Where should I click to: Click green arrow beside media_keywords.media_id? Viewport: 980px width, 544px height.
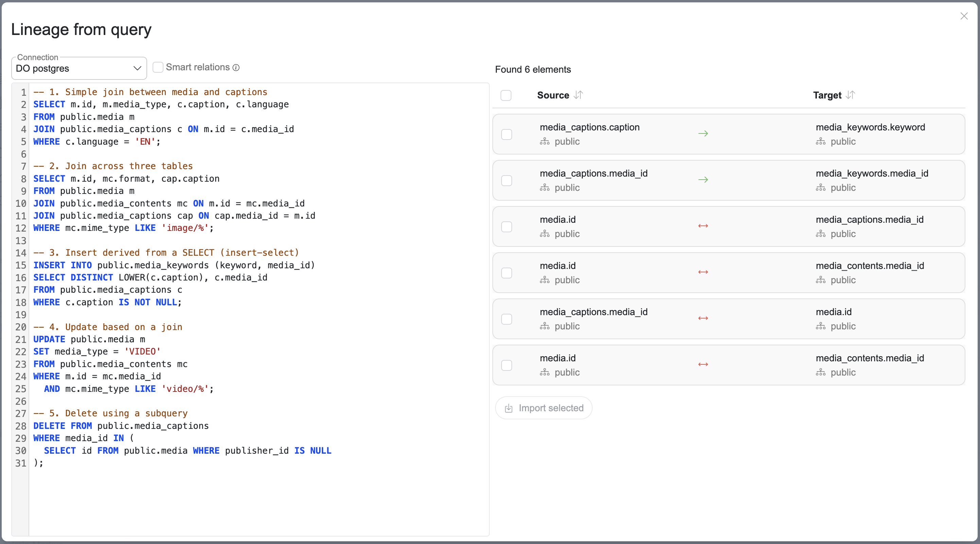pyautogui.click(x=703, y=180)
